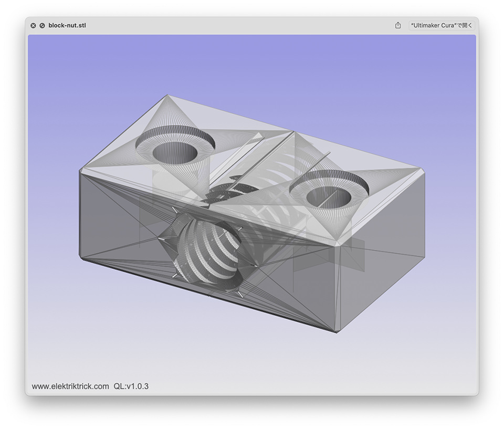Click the www.elektriktrick.com QL:v1.0.3 text
This screenshot has height=429, width=504.
[x=90, y=386]
